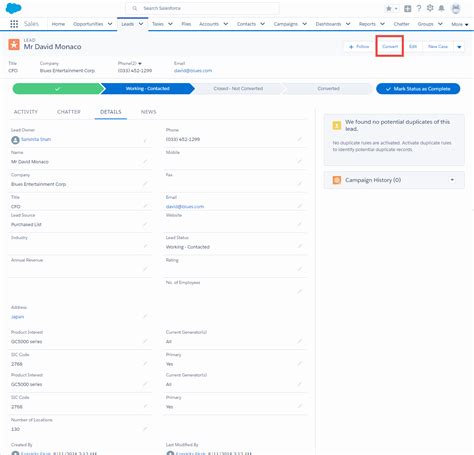Click the Follow button
The height and width of the screenshot is (455, 474).
click(x=359, y=47)
